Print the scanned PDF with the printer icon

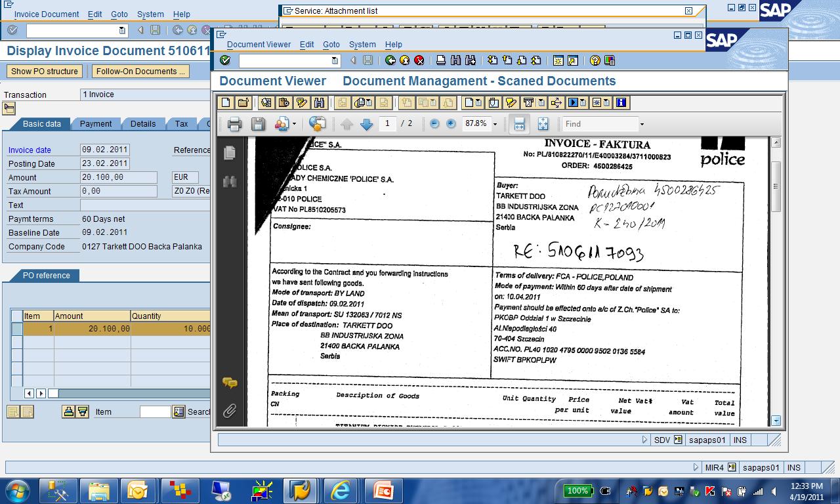[234, 124]
